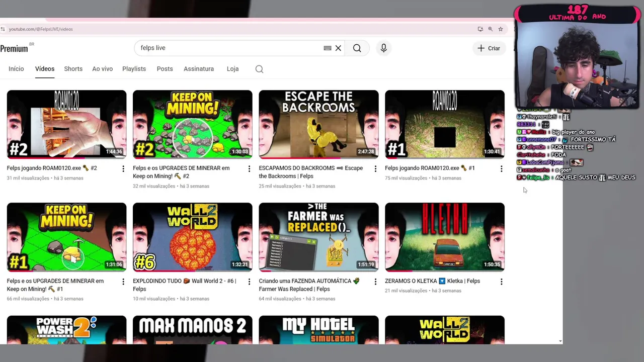Screen dimensions: 644x362
Task: Open the Assinatura tab
Action: tap(199, 69)
